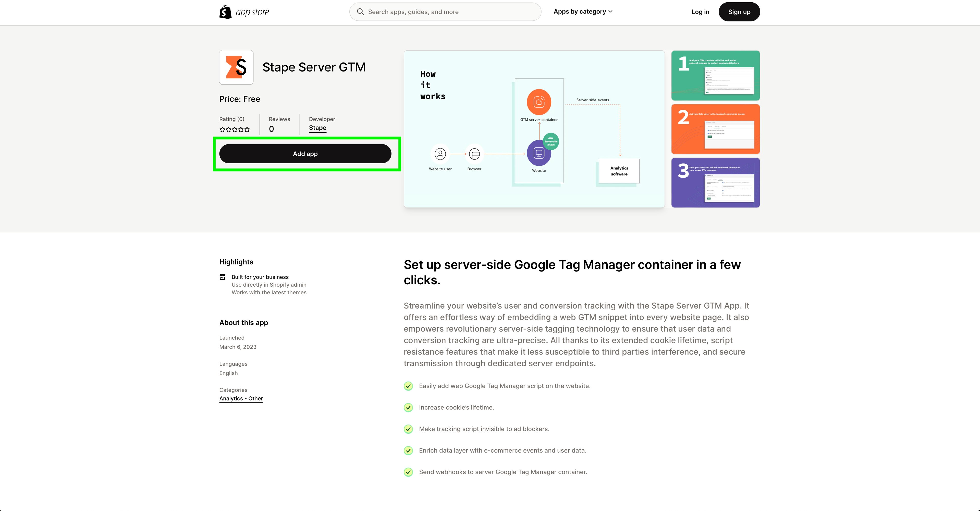Open the Log in link
This screenshot has height=511, width=980.
[700, 12]
